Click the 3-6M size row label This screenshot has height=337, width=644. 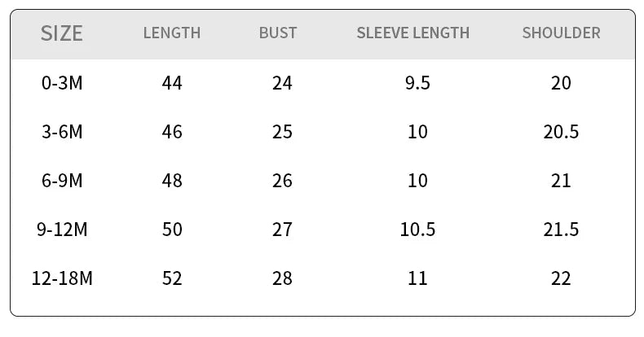tap(62, 132)
